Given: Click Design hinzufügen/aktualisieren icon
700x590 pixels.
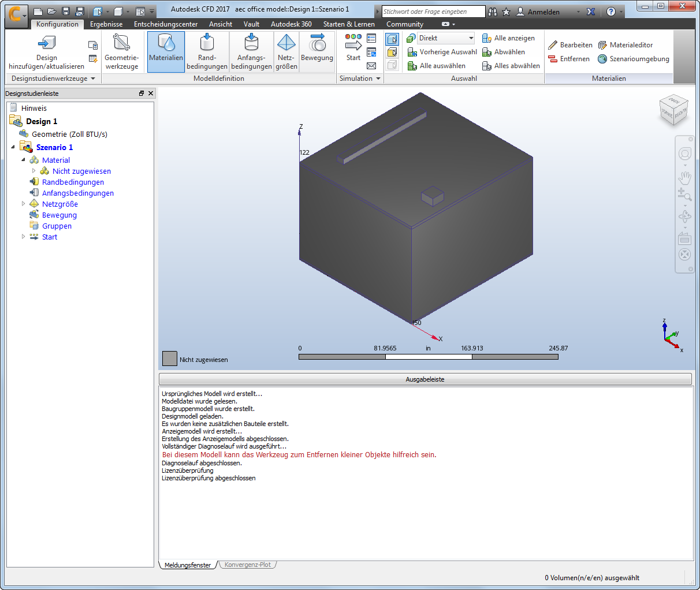Looking at the screenshot, I should pos(46,43).
